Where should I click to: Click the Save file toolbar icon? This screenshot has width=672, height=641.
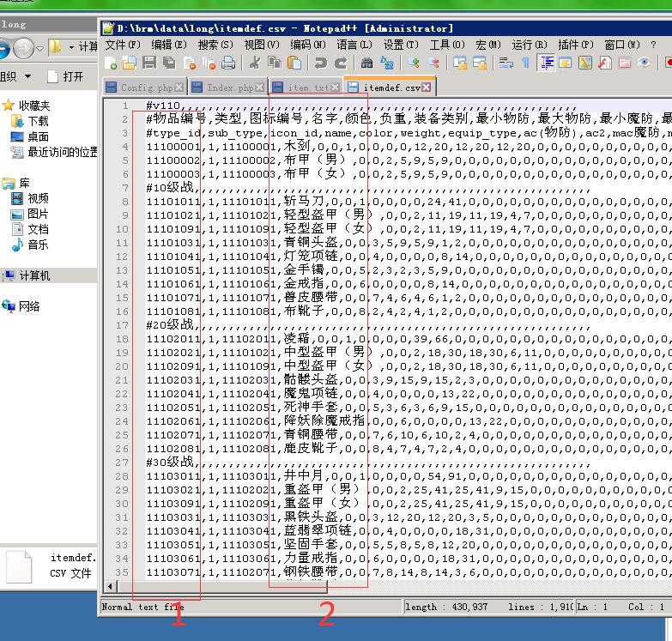(148, 63)
